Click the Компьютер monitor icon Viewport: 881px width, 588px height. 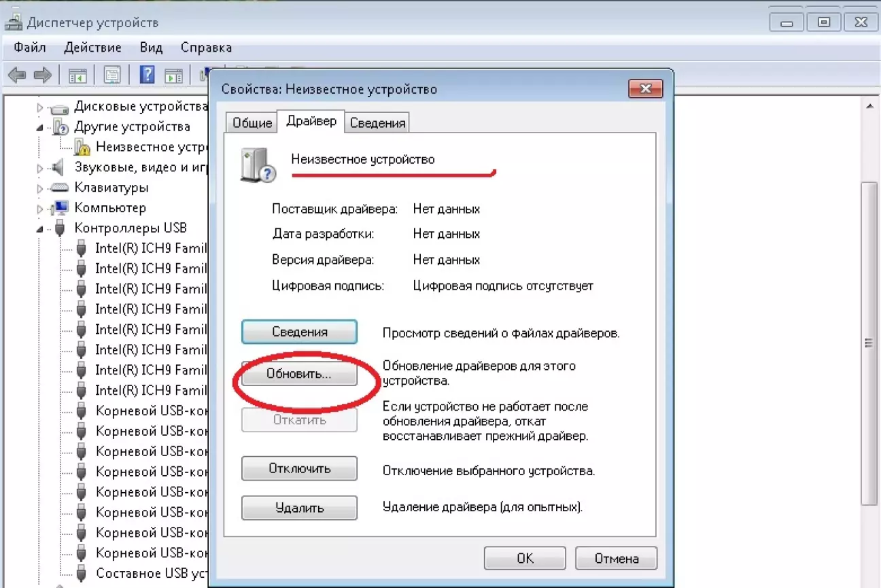click(x=61, y=208)
